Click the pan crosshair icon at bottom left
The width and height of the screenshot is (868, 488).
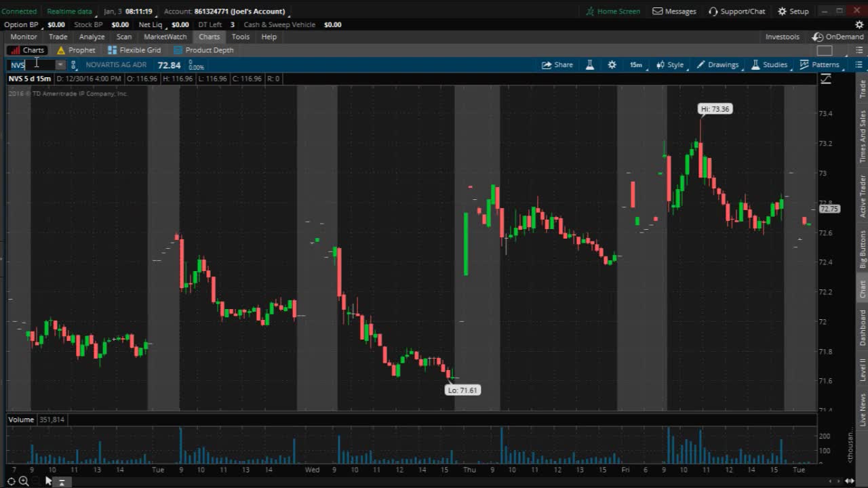click(x=11, y=481)
